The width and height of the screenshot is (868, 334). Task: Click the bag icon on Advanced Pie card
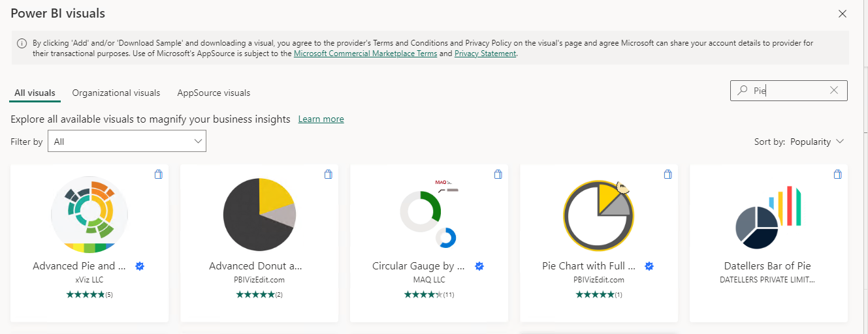[x=158, y=174]
